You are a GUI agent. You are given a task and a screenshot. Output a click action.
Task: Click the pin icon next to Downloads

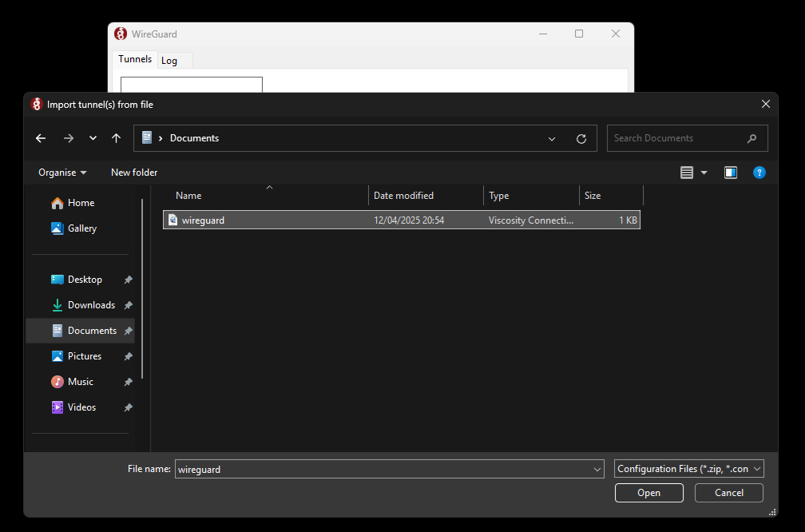[x=128, y=305]
